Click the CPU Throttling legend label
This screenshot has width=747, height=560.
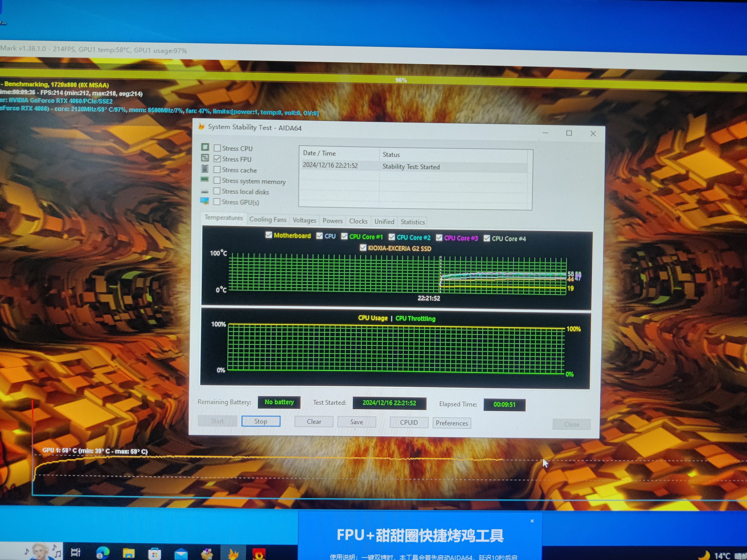pos(415,319)
